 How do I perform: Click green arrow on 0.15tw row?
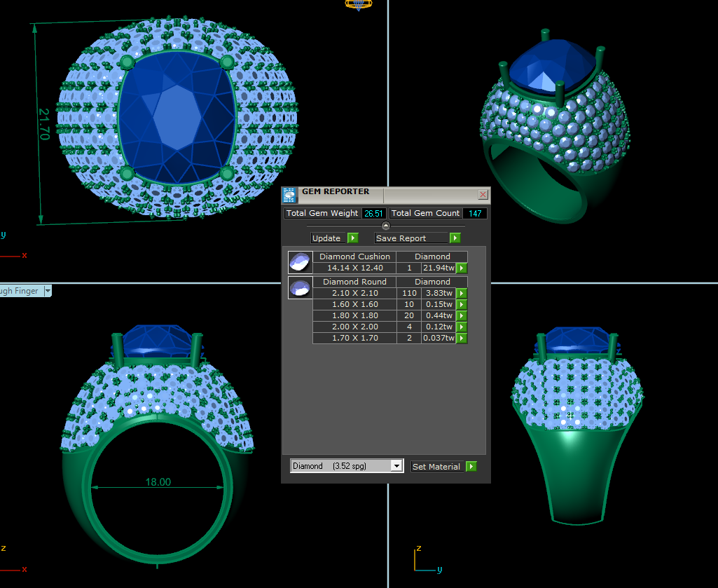pyautogui.click(x=462, y=304)
